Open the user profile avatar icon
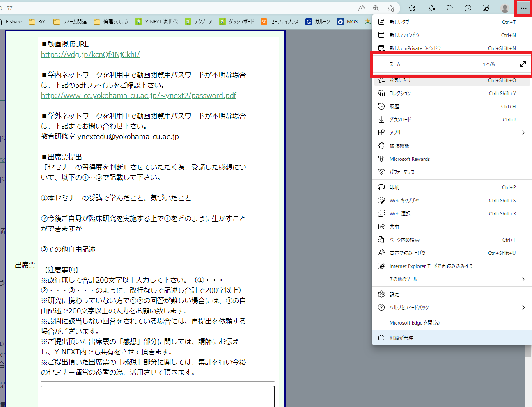This screenshot has width=532, height=407. coord(505,8)
